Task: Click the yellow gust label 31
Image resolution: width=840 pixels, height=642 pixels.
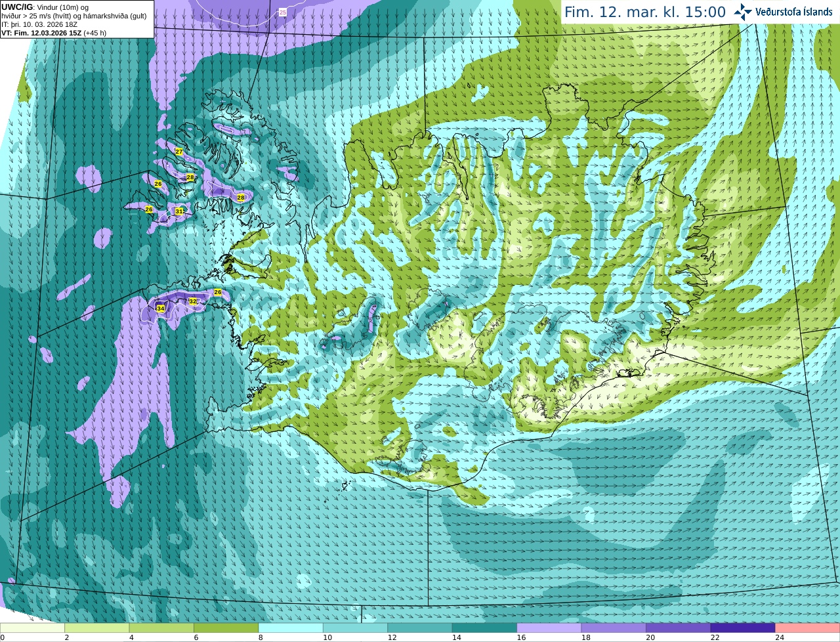Action: click(x=179, y=211)
